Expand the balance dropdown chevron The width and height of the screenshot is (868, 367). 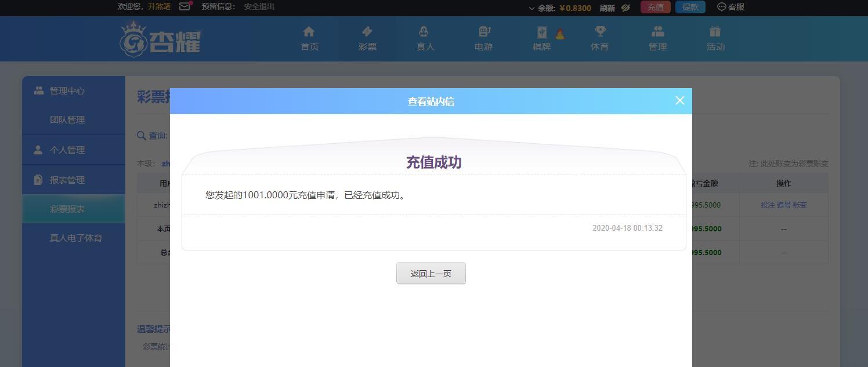(x=531, y=8)
